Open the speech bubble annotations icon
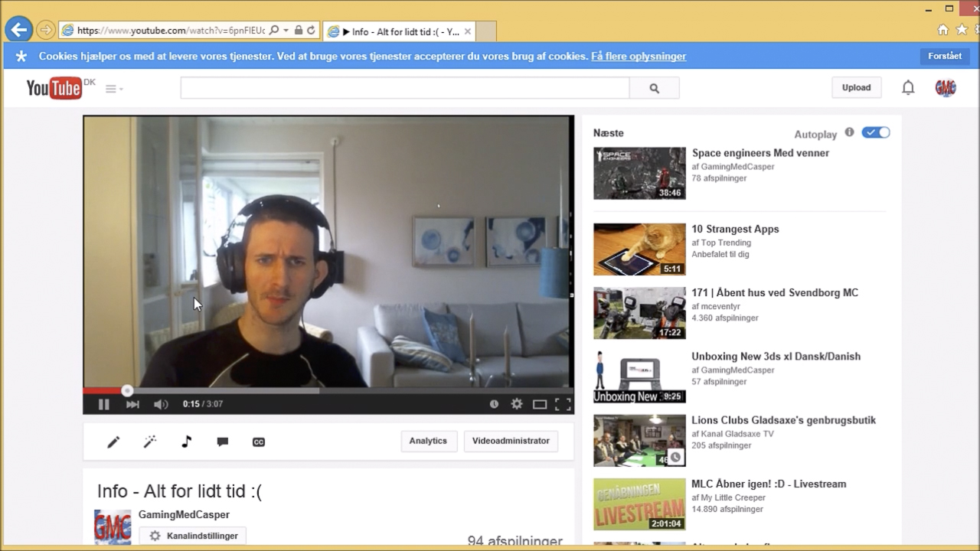Viewport: 980px width, 551px height. coord(223,442)
